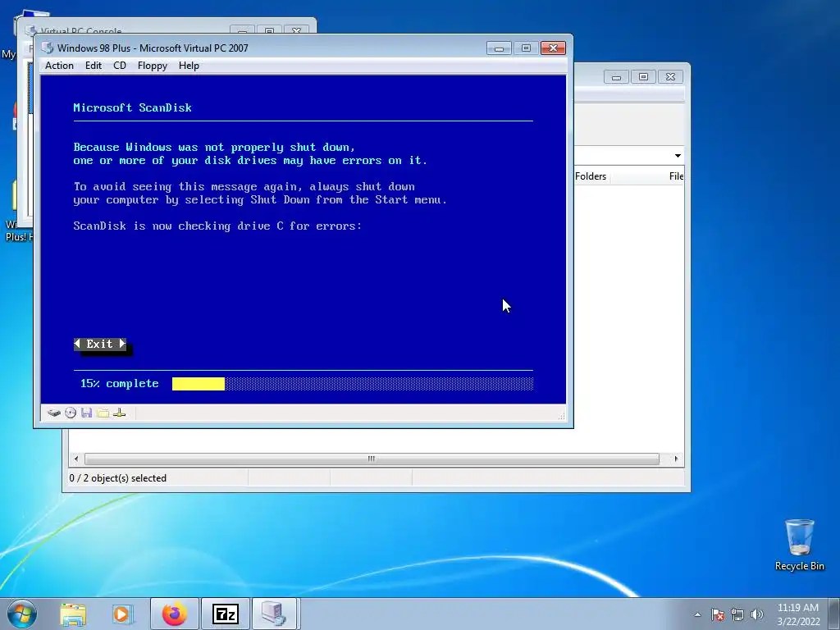
Task: Open the Edit menu
Action: coord(94,66)
